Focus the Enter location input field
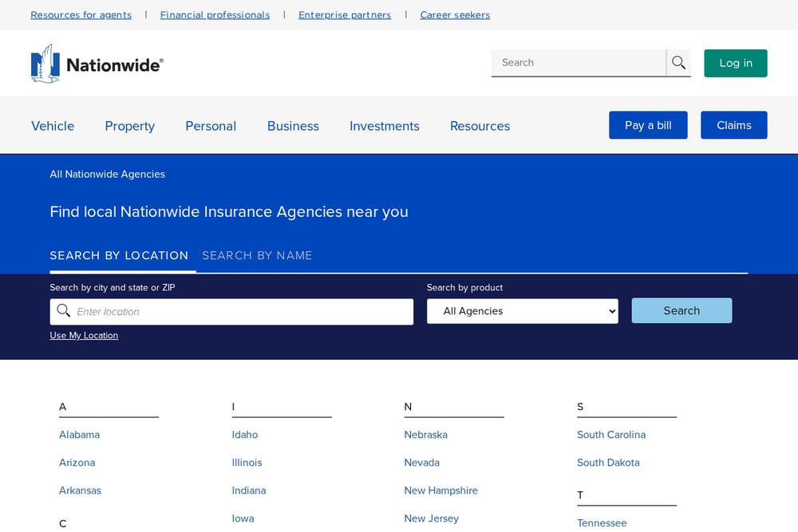The height and width of the screenshot is (532, 798). 231,311
